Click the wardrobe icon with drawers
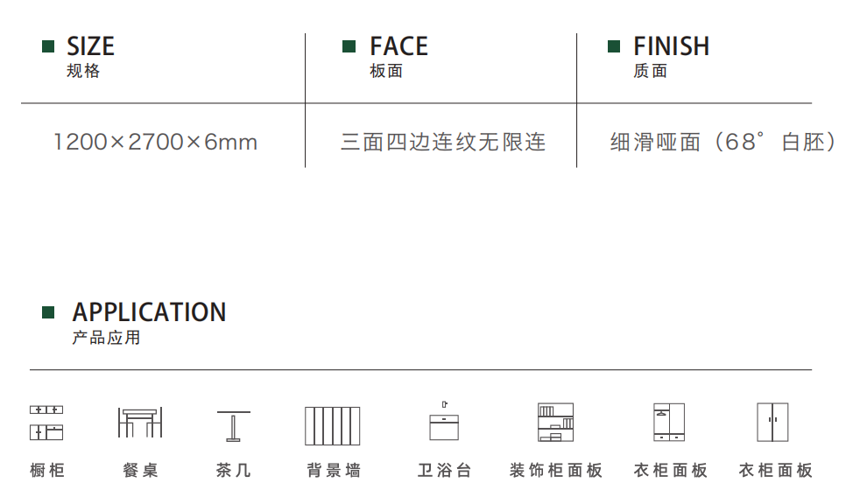This screenshot has height=504, width=860. tap(669, 423)
